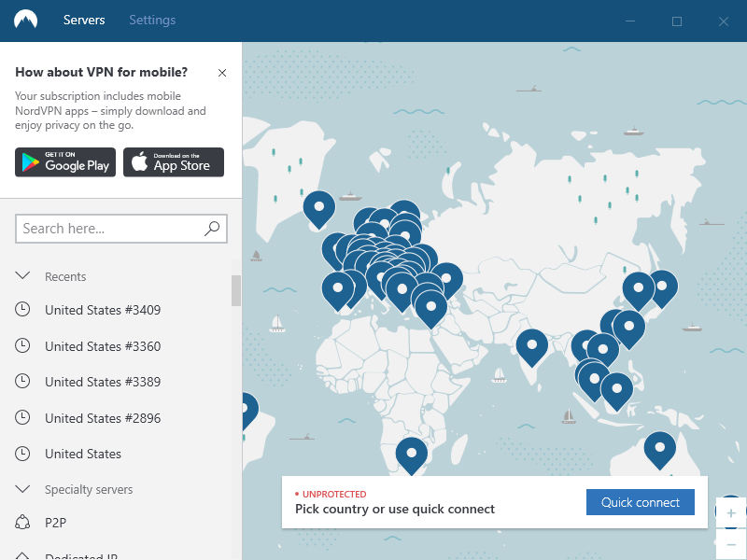
Task: Dismiss the mobile VPN promo banner
Action: pos(221,73)
